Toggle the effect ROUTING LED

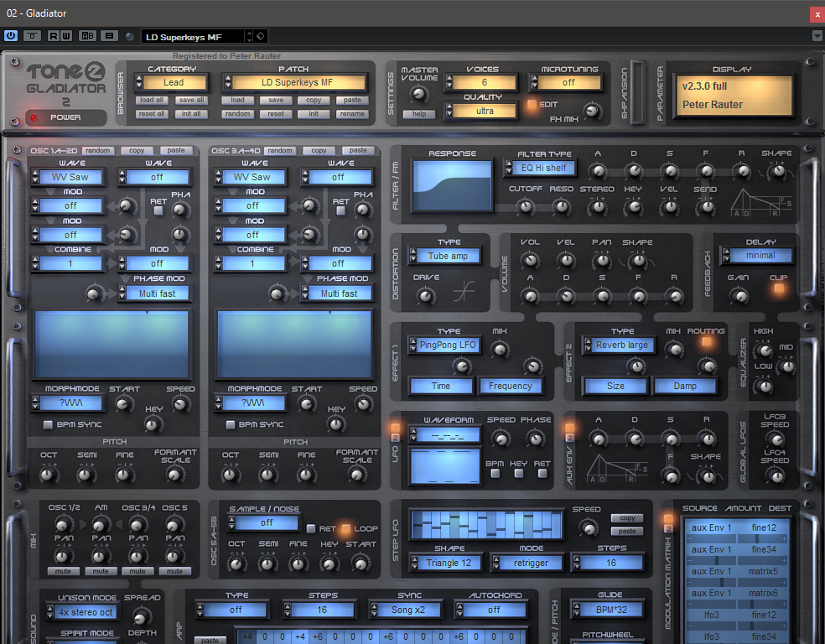click(x=707, y=342)
